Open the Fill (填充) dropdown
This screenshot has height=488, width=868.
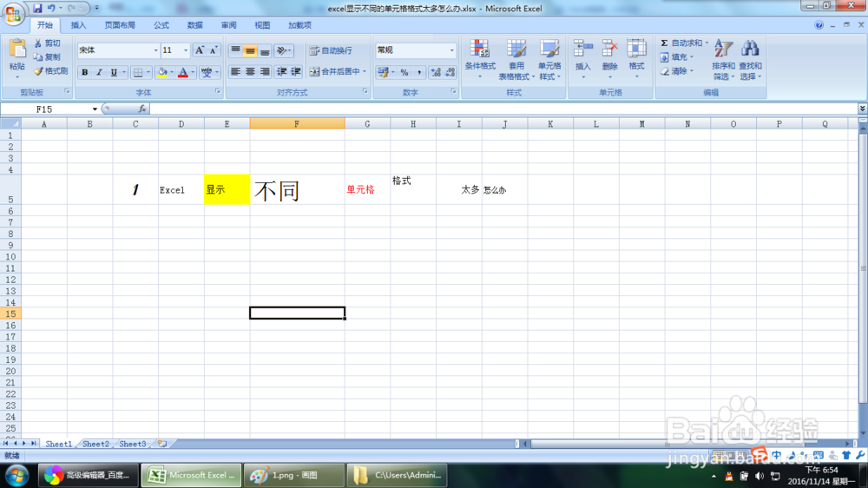pos(676,57)
